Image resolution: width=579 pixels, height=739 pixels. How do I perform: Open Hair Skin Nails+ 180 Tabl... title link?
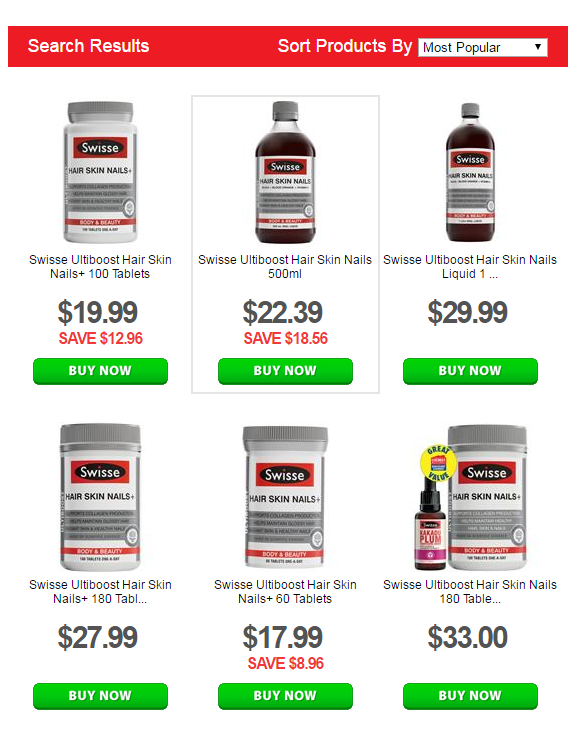[100, 592]
